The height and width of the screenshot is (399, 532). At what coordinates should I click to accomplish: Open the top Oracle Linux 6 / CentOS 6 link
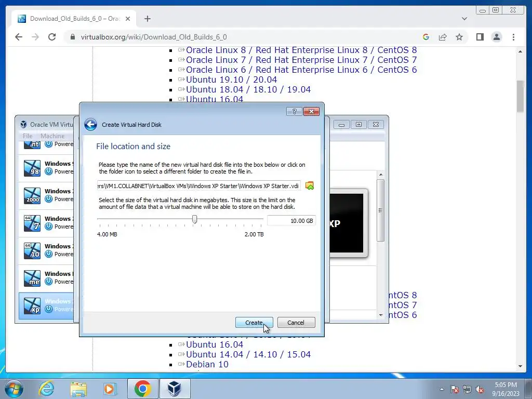pos(301,70)
